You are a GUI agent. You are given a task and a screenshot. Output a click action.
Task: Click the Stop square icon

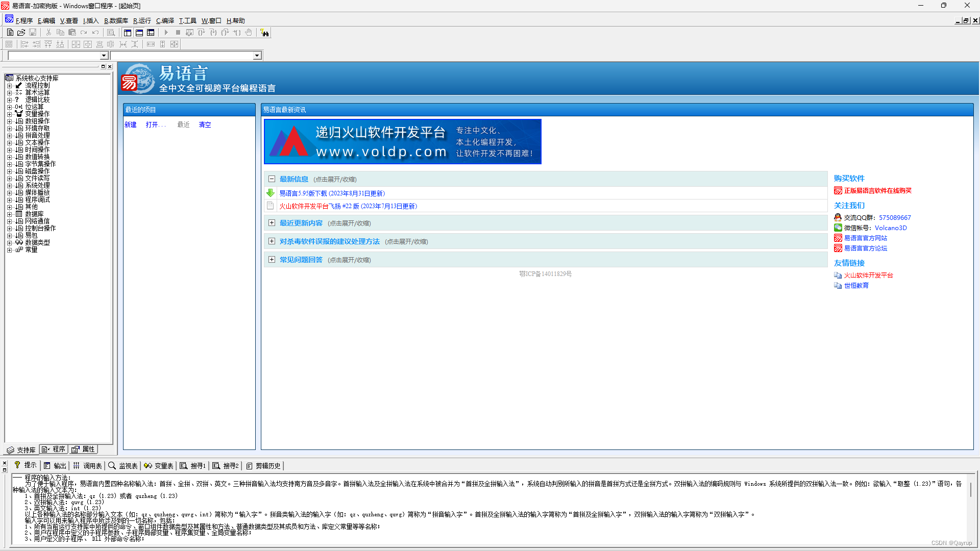pyautogui.click(x=178, y=32)
